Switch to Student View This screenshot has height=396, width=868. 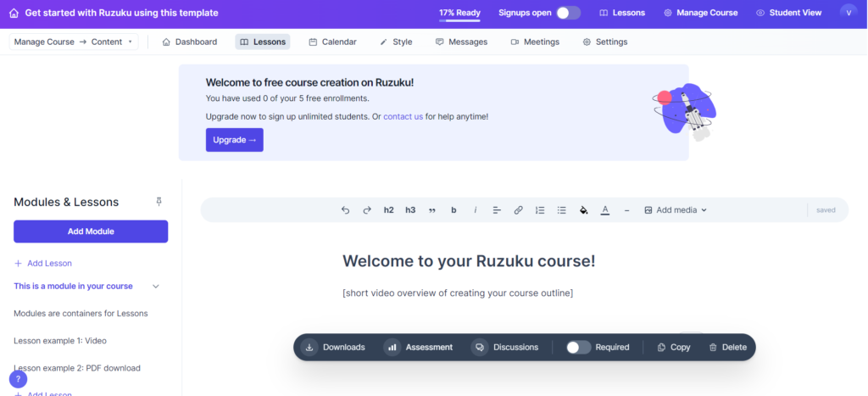789,13
